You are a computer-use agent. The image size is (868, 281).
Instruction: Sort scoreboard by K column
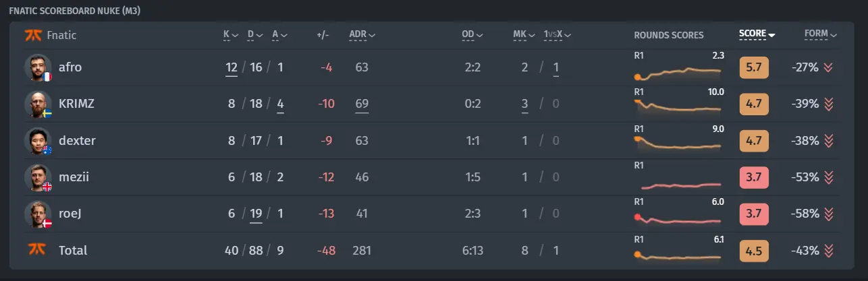[231, 34]
